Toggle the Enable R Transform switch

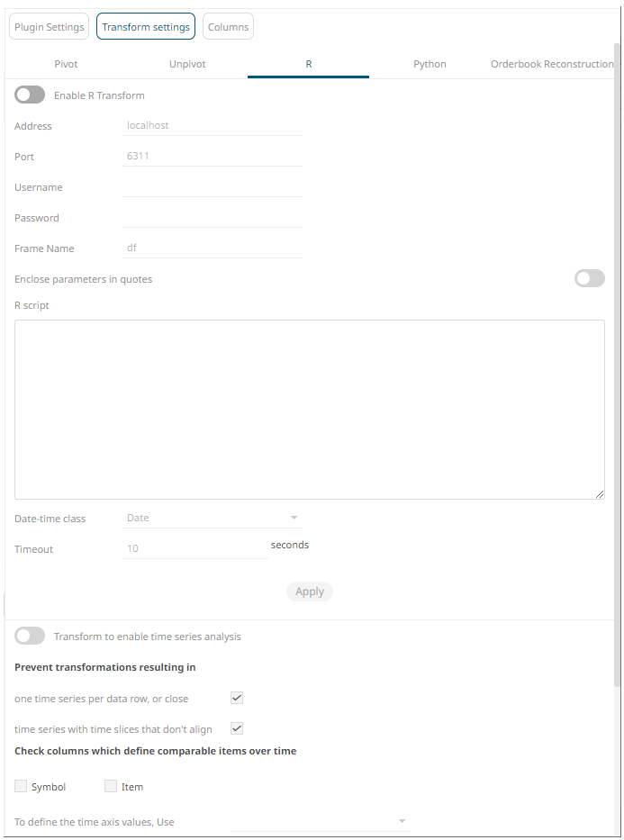coord(30,95)
